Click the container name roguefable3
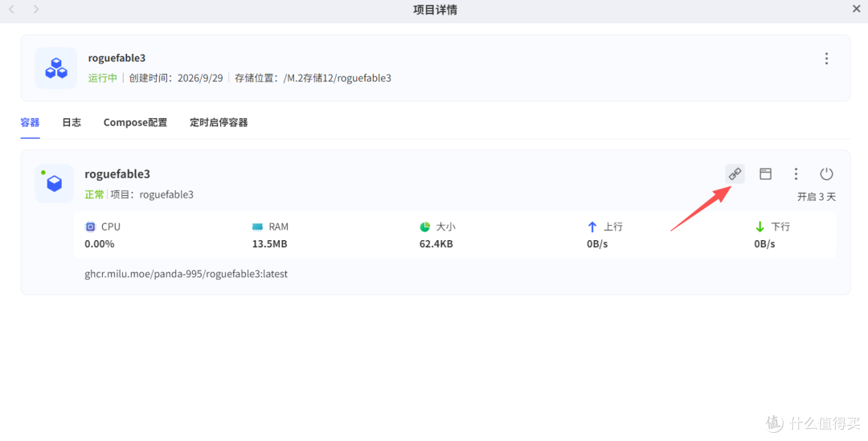 [117, 174]
